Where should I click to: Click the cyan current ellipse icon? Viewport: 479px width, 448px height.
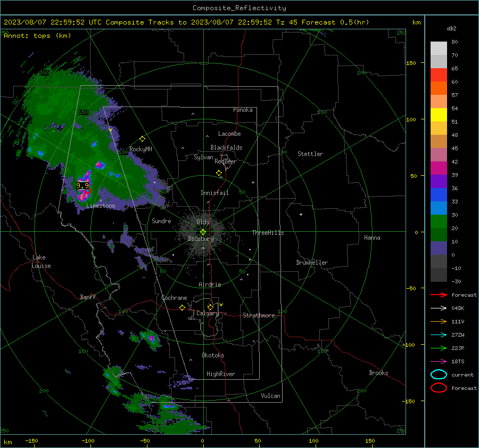439,374
